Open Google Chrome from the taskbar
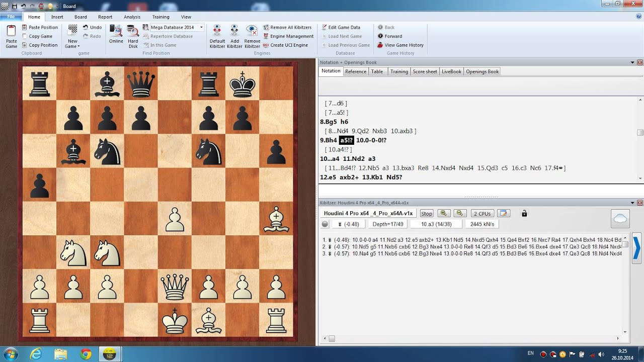This screenshot has width=644, height=362. point(85,354)
